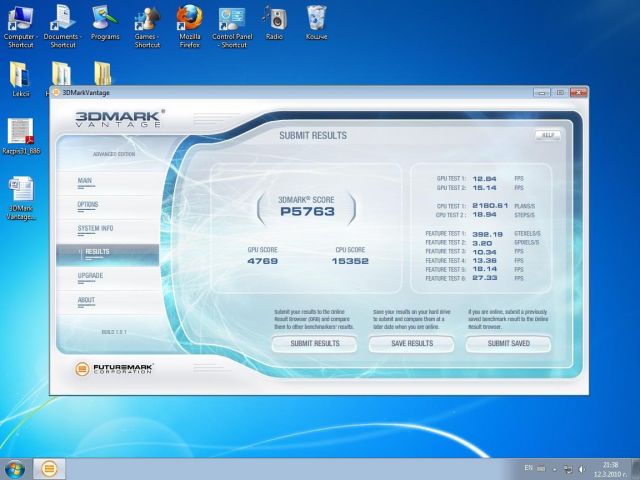
Task: Click the CPU Test 2 value 18.94
Action: click(484, 215)
